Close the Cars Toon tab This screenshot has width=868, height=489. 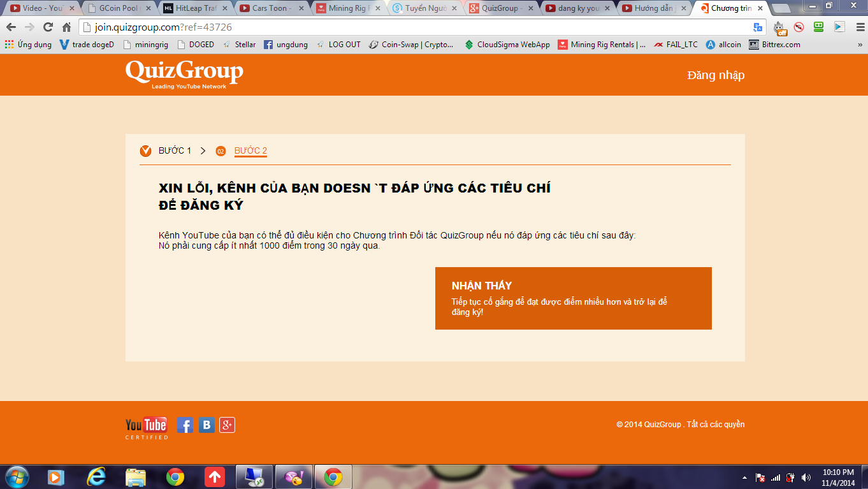301,8
